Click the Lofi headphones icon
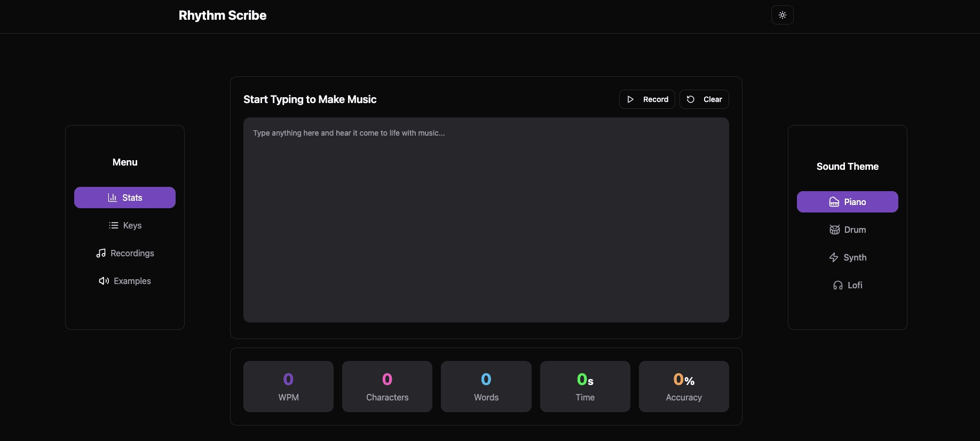 [x=838, y=285]
